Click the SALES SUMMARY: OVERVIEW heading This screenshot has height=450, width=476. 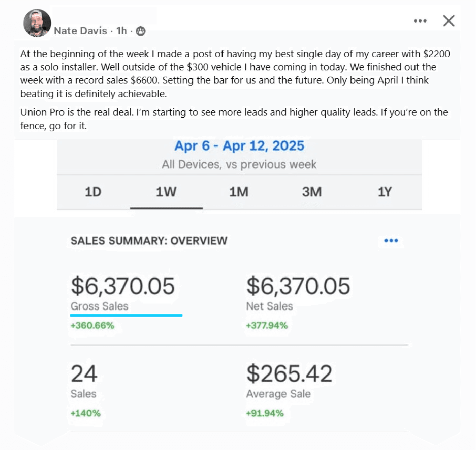tap(149, 241)
